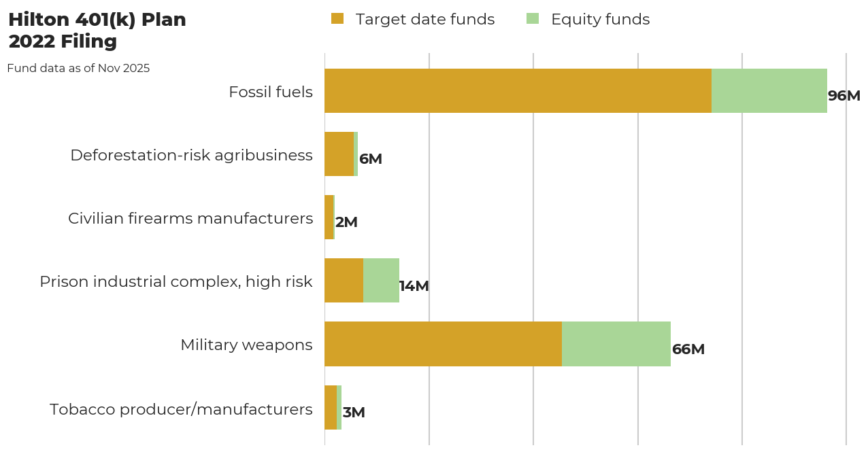The height and width of the screenshot is (452, 868).
Task: Click the green segment of the Military weapons bar
Action: [616, 344]
